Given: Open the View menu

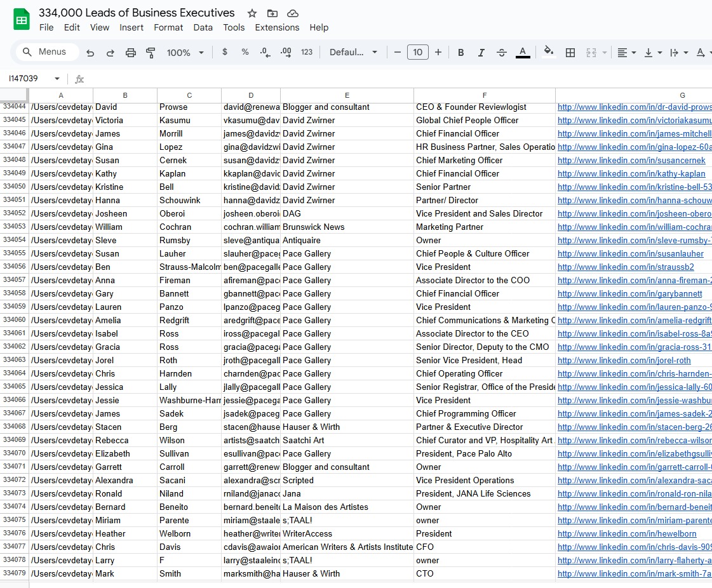Looking at the screenshot, I should tap(100, 27).
